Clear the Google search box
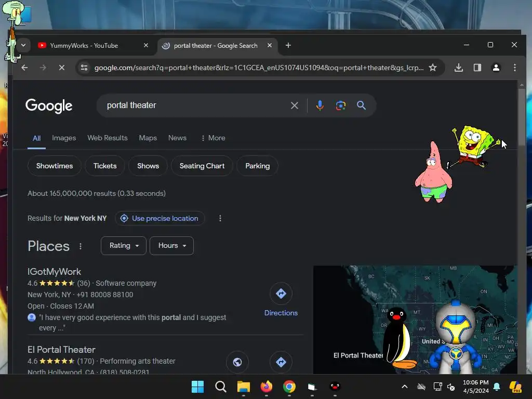This screenshot has width=532, height=399. (x=294, y=105)
